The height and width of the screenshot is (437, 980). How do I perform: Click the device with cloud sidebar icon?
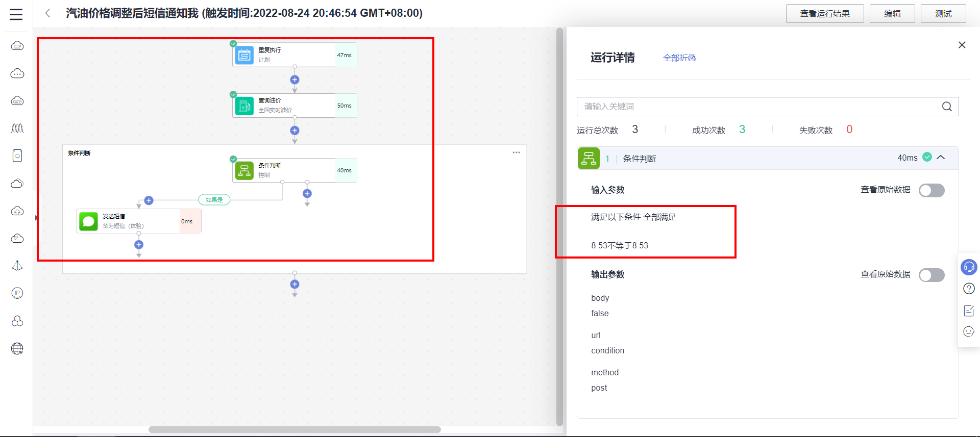click(17, 156)
